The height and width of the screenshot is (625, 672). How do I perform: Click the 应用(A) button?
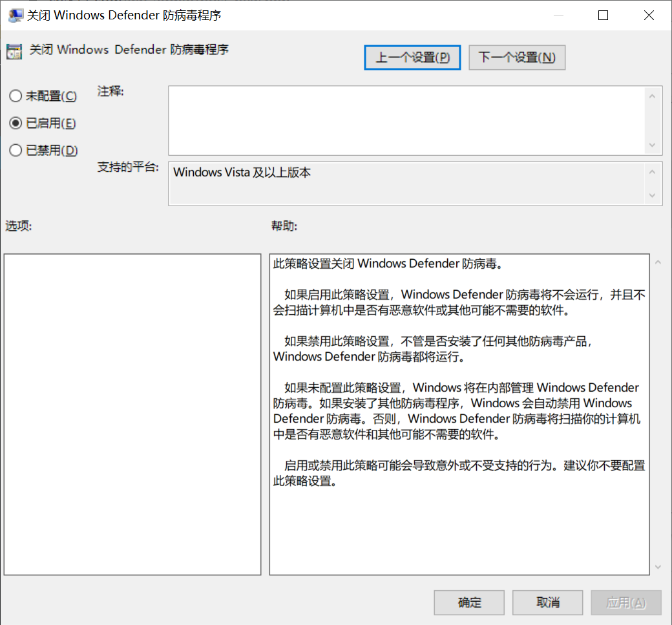point(626,603)
